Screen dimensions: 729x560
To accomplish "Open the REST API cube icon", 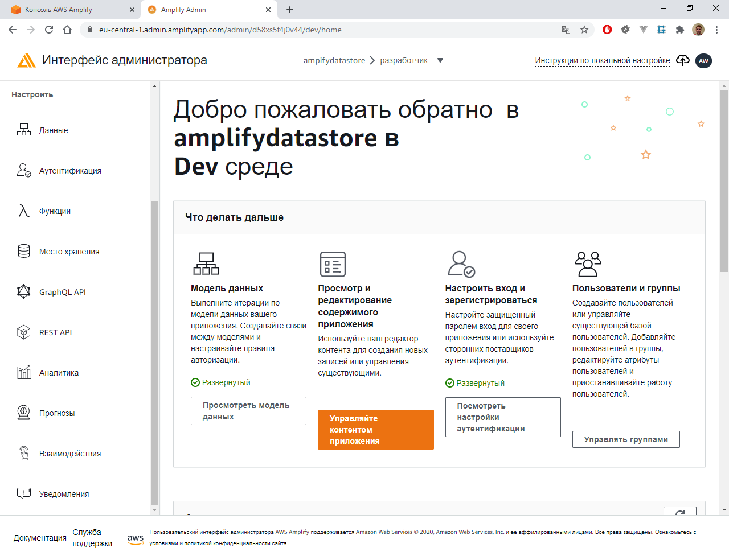I will coord(24,332).
